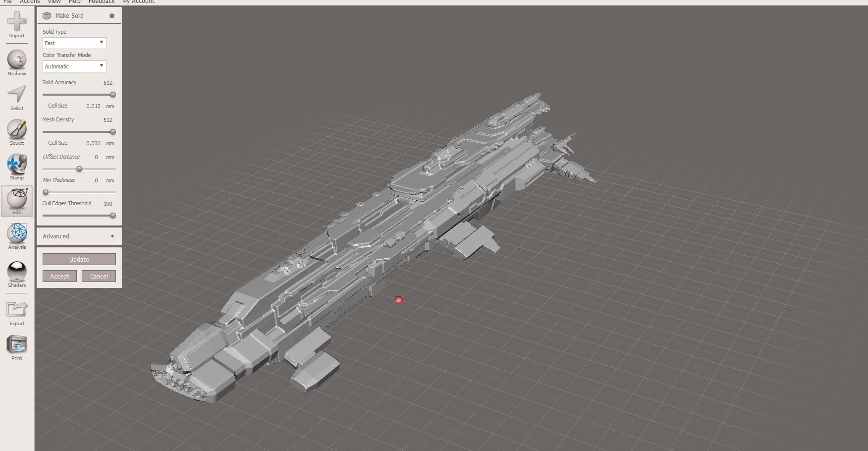868x451 pixels.
Task: Open the Analysis panel
Action: pyautogui.click(x=16, y=236)
